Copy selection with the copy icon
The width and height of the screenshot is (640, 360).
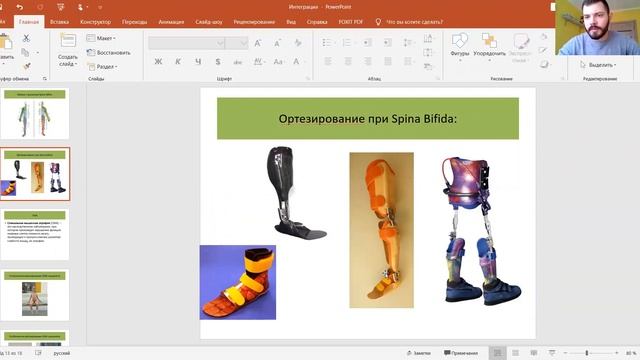(25, 52)
